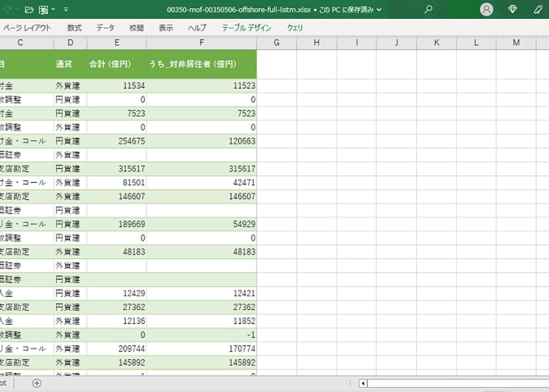Select column E cell with value 48183
Viewport: 549px width, 392px height.
116,252
